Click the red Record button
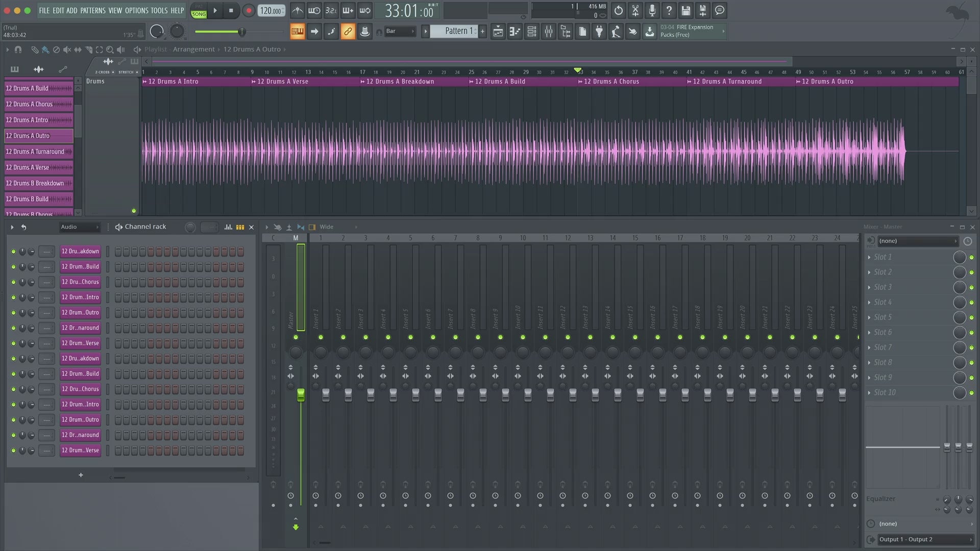This screenshot has height=551, width=980. 249,10
